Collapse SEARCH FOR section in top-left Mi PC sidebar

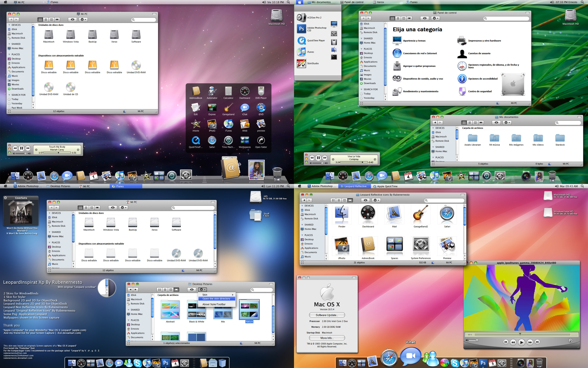(x=9, y=95)
